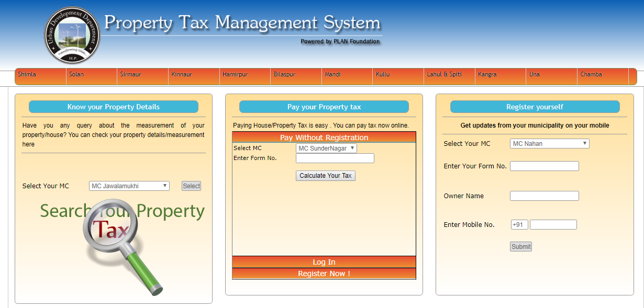Image resolution: width=644 pixels, height=308 pixels.
Task: Click the Owner Name input field
Action: click(x=544, y=196)
